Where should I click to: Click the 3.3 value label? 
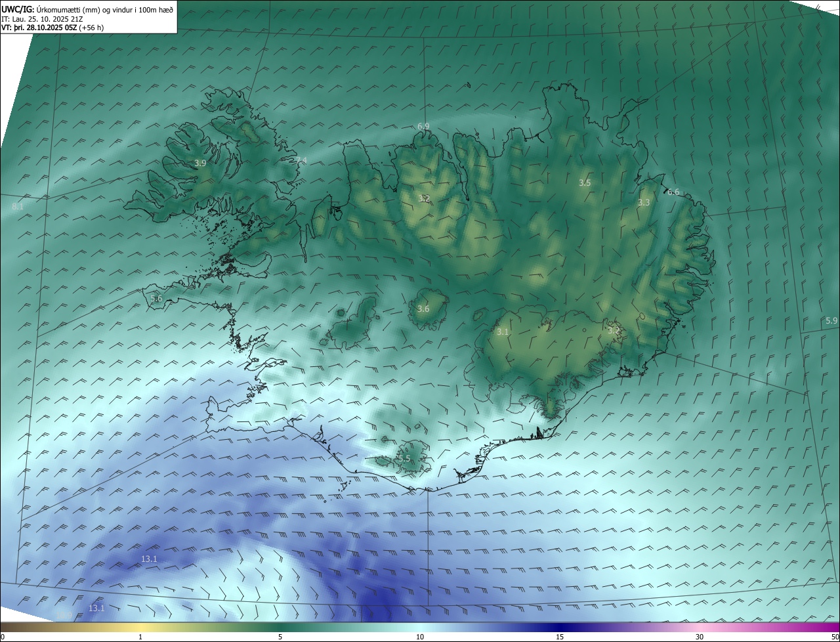643,203
